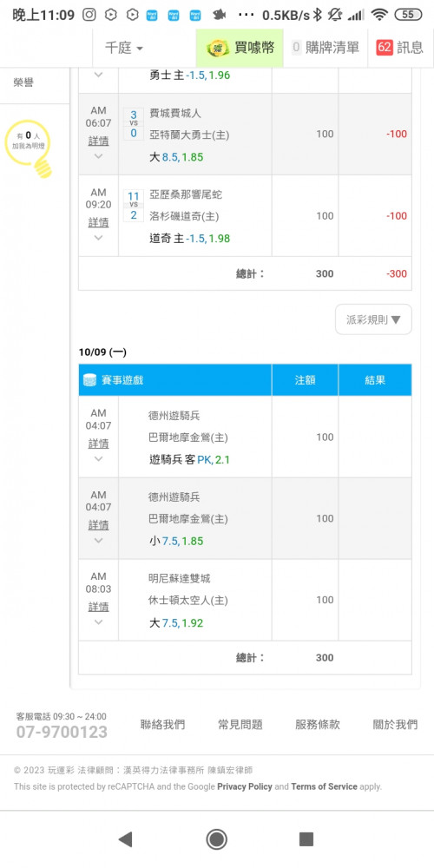Open the 派彩規則 dropdown
Image resolution: width=434 pixels, height=868 pixels.
(373, 319)
